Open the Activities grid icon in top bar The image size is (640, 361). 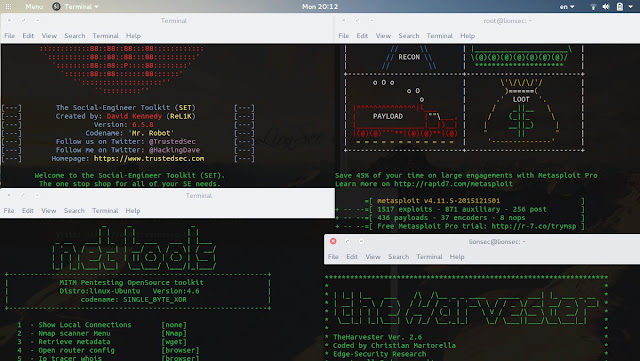[x=8, y=7]
